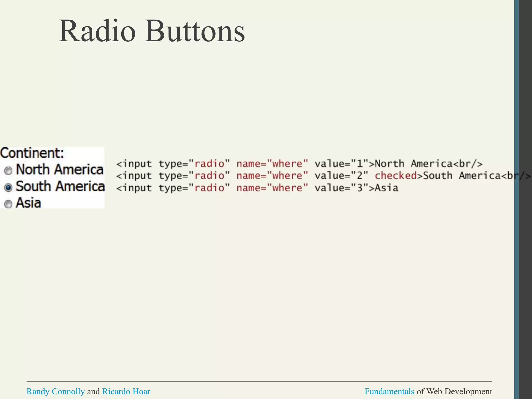
Task: Click the red checked attribute in code
Action: 396,176
